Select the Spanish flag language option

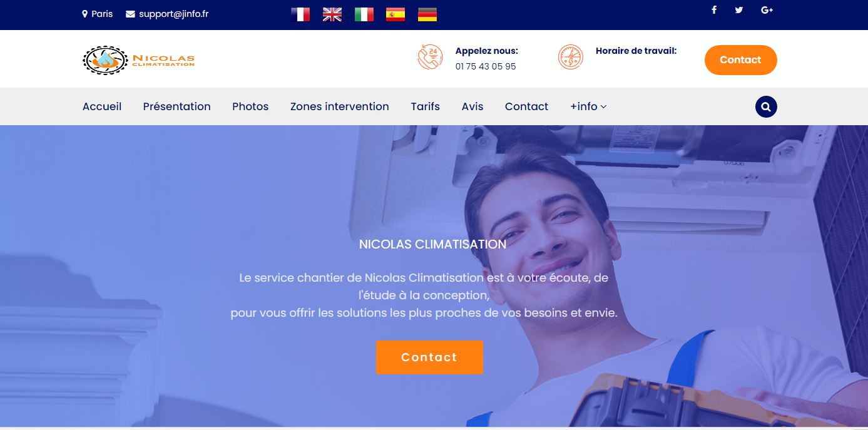396,14
